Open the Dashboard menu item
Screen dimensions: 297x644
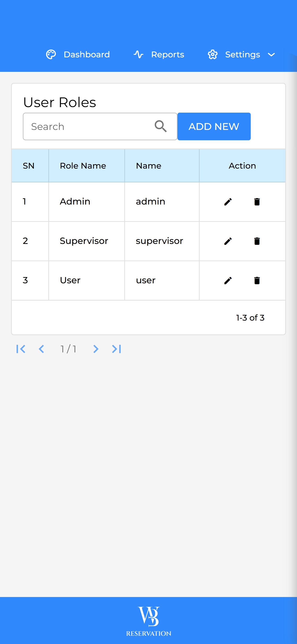pyautogui.click(x=87, y=55)
